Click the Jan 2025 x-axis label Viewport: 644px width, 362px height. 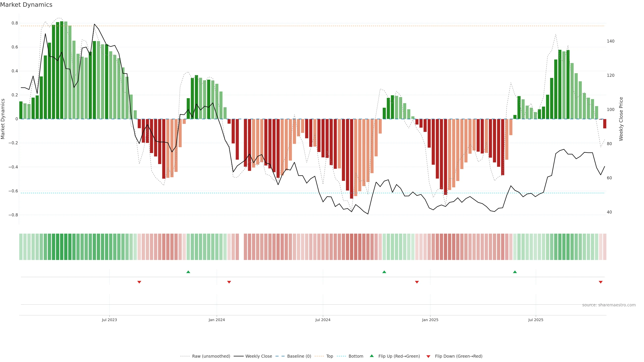point(430,320)
